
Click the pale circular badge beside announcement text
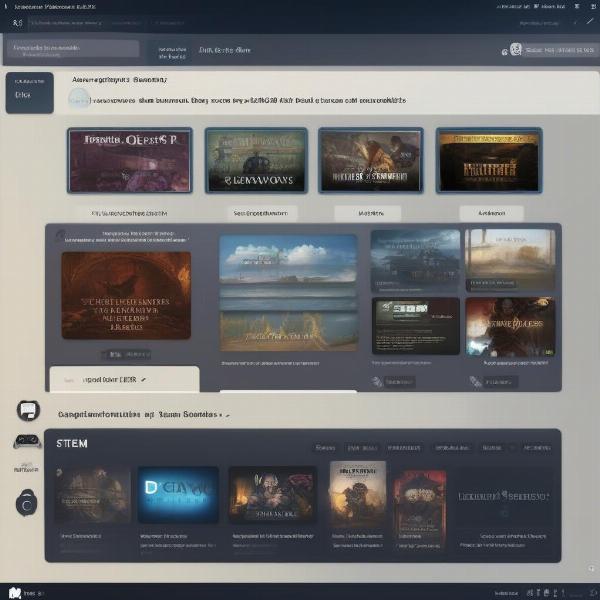click(79, 99)
